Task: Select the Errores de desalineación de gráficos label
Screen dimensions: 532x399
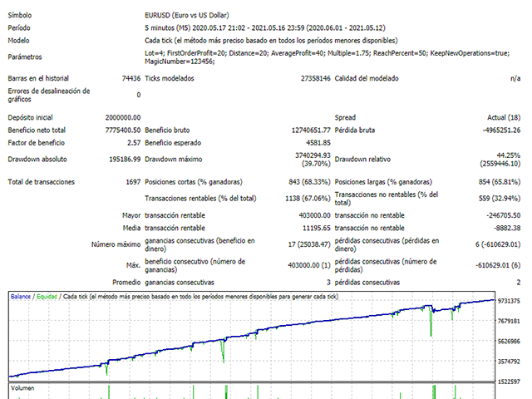Action: [49, 95]
